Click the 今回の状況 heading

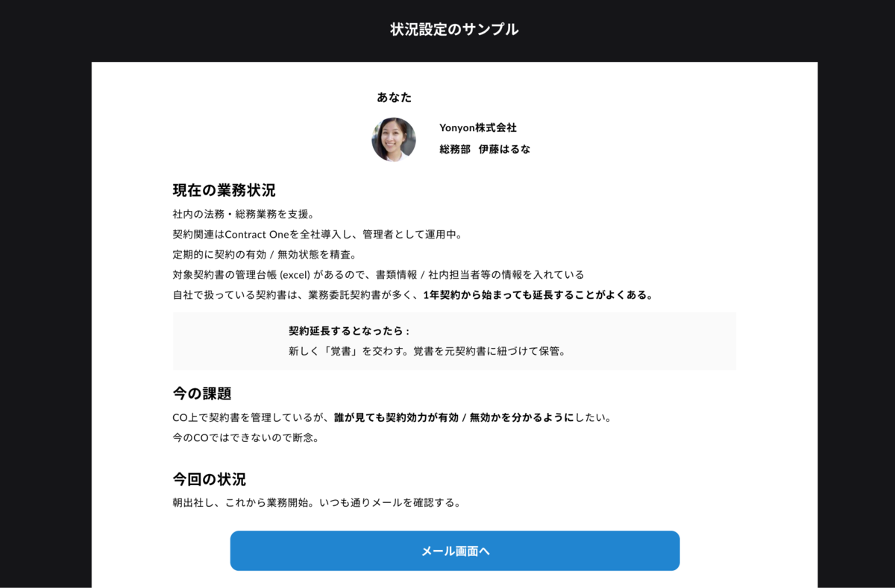(209, 479)
